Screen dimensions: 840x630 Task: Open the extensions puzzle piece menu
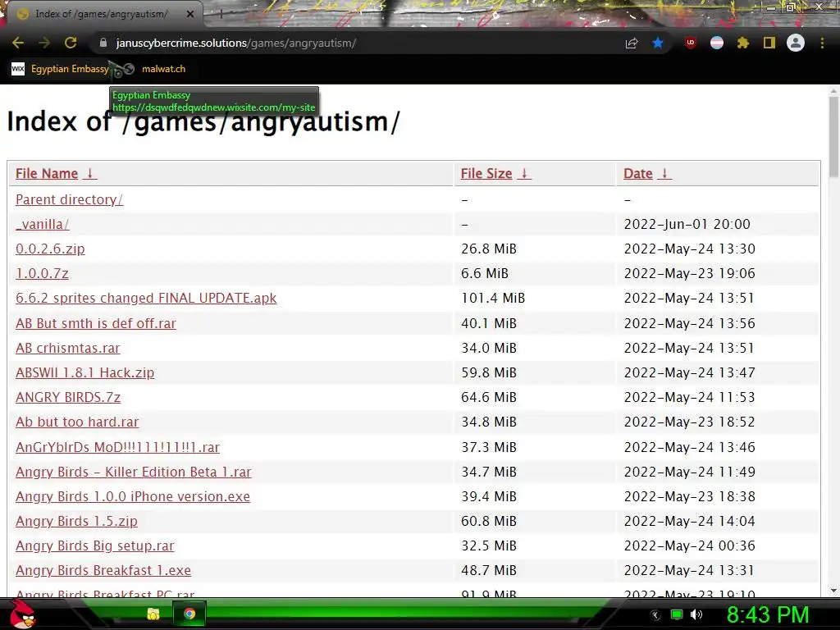click(743, 43)
